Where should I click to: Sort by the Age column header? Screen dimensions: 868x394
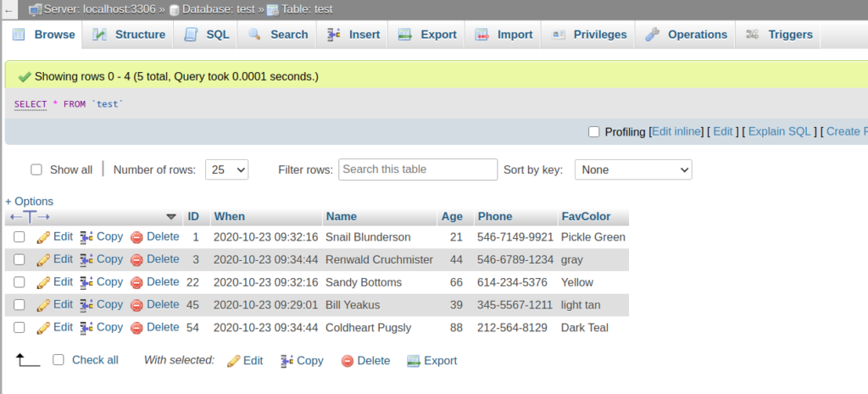coord(452,216)
